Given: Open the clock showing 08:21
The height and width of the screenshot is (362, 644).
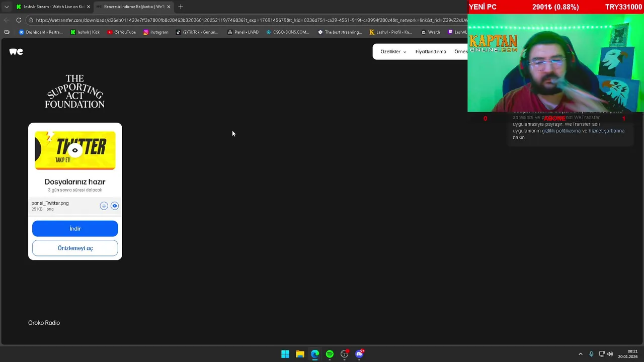Looking at the screenshot, I should [628, 354].
